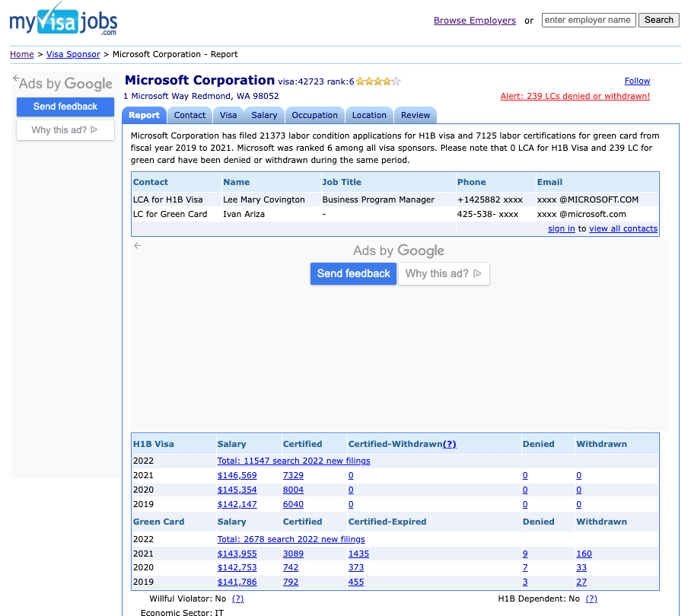Open Green Card 2021 denied count 9
Screen dimensions: 691x616
(525, 554)
